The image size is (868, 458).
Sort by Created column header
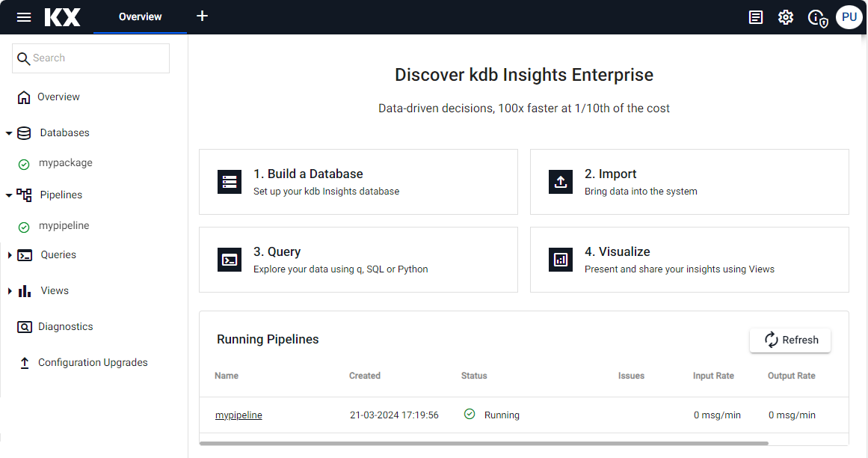[365, 376]
